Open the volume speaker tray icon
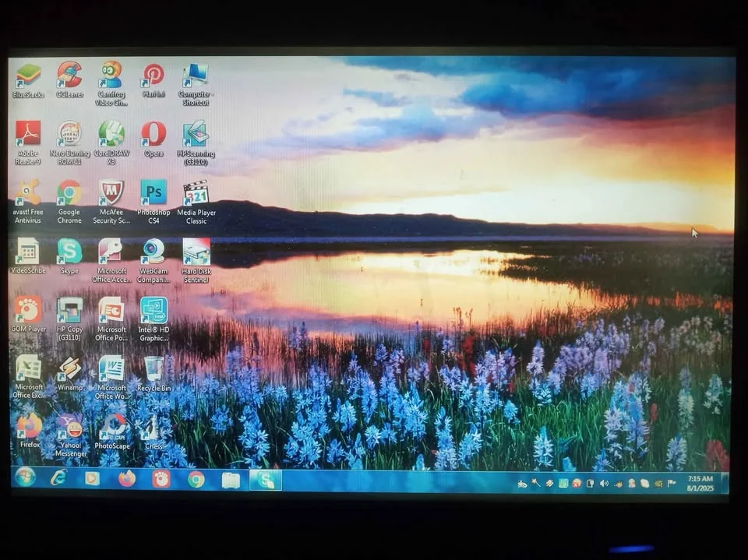Viewport: 748px width, 560px height. coord(605,484)
